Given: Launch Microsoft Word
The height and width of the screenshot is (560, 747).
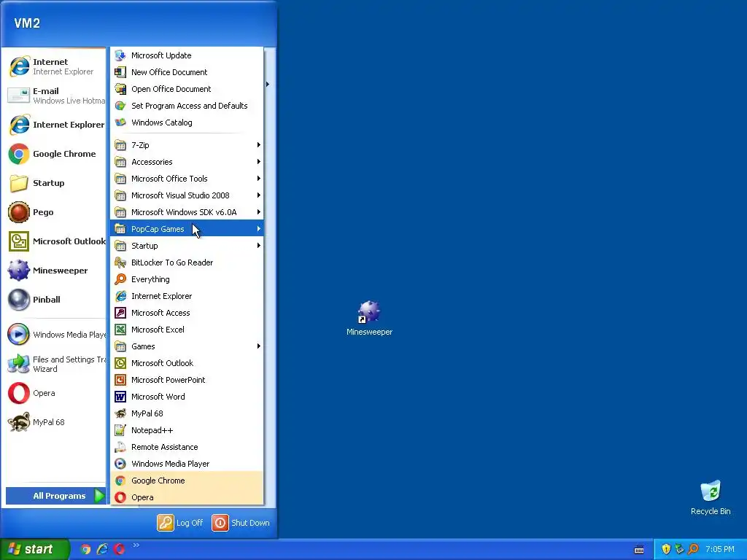Looking at the screenshot, I should point(186,397).
